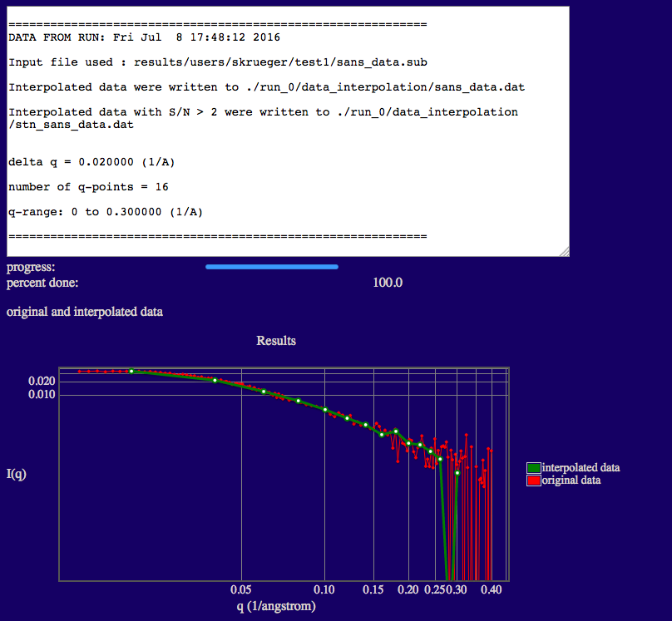
Task: Click the 0.05 x-axis tick label
Action: point(241,589)
